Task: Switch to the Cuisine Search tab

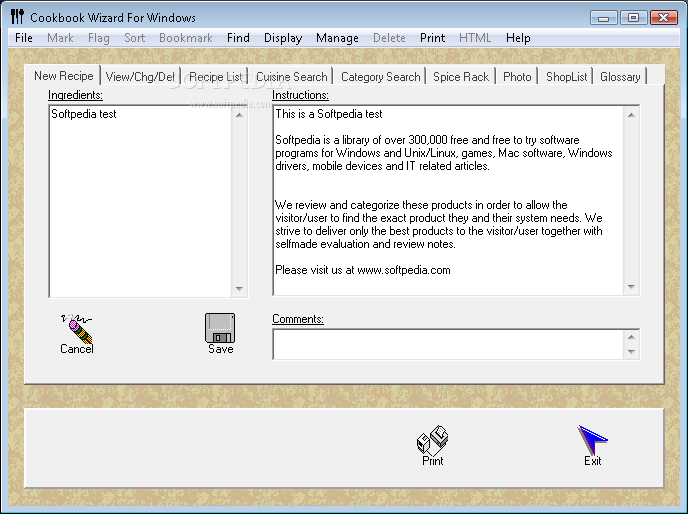Action: tap(292, 77)
